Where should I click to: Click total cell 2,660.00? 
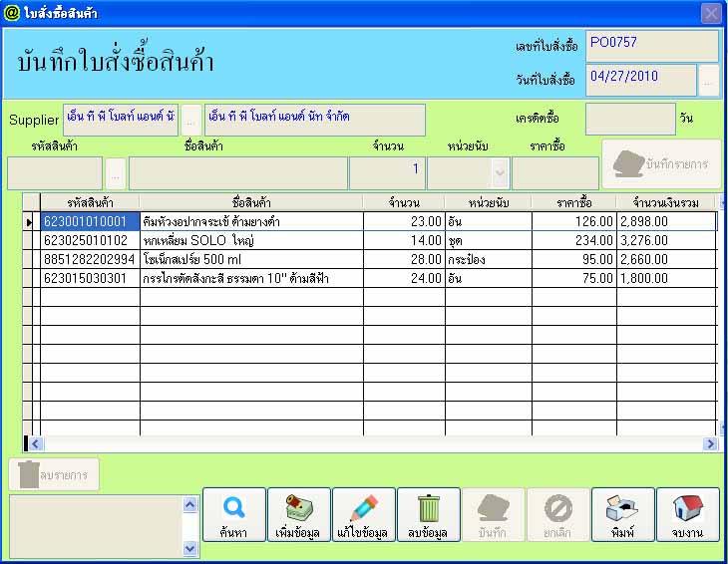pyautogui.click(x=667, y=260)
